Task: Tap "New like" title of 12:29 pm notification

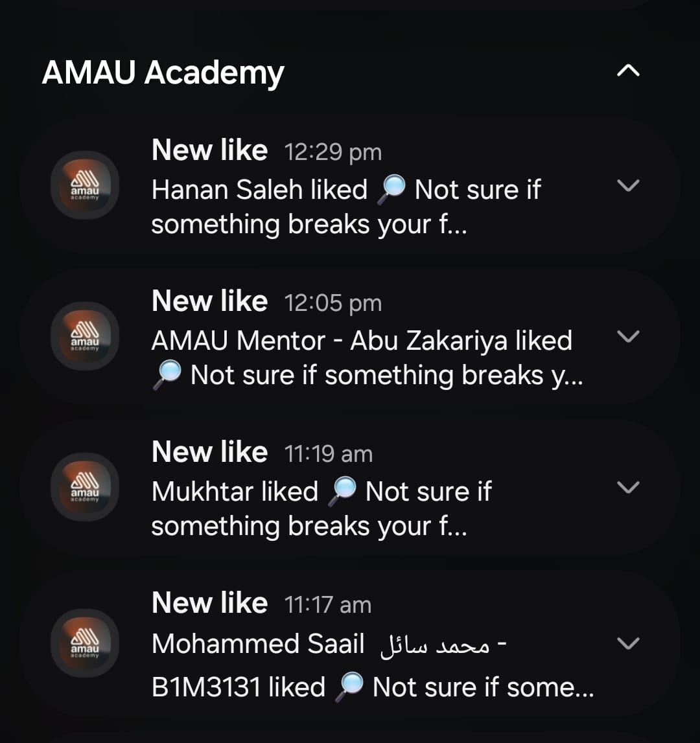Action: coord(209,150)
